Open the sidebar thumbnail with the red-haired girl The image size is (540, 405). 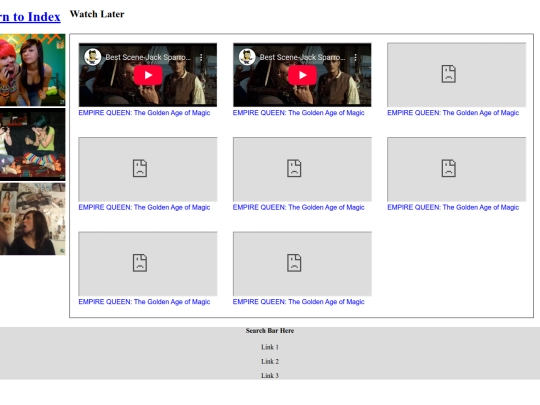click(32, 70)
